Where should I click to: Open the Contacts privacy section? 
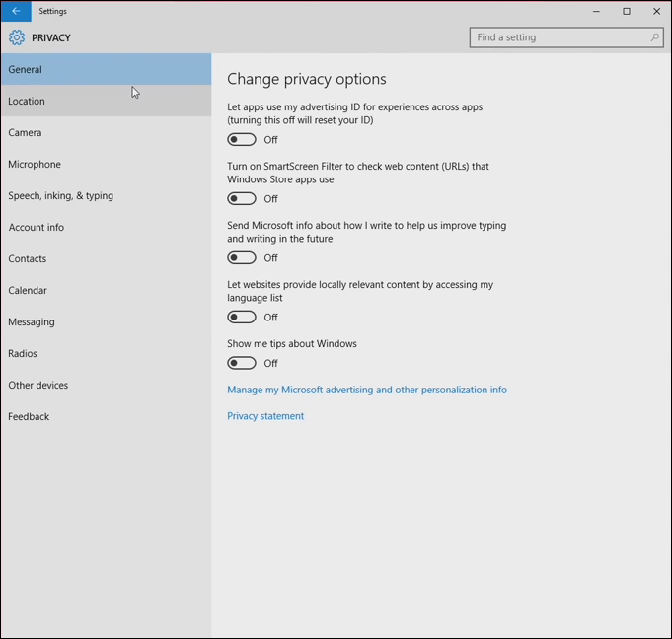click(107, 258)
